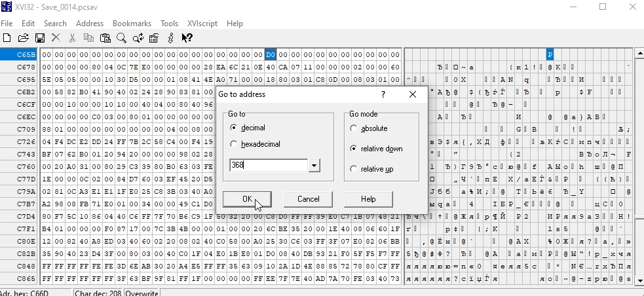Close the Go to address dialog
The height and width of the screenshot is (296, 644).
(413, 94)
